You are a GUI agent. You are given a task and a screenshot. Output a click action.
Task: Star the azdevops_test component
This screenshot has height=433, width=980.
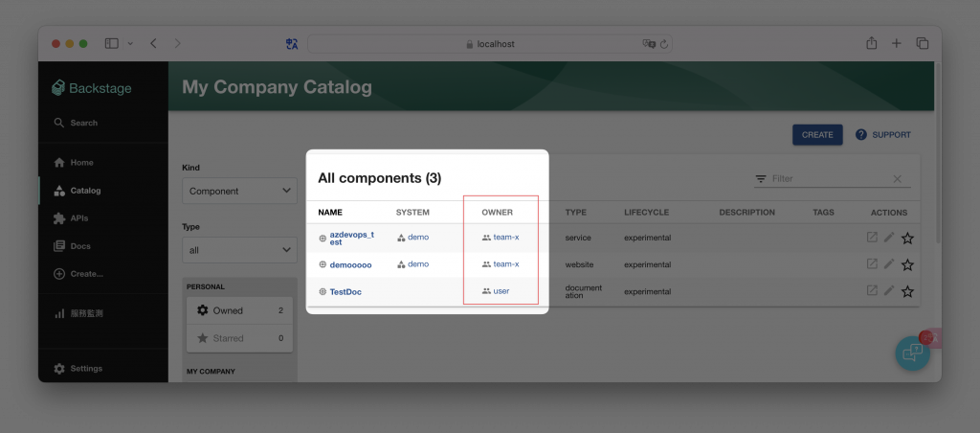pyautogui.click(x=907, y=238)
